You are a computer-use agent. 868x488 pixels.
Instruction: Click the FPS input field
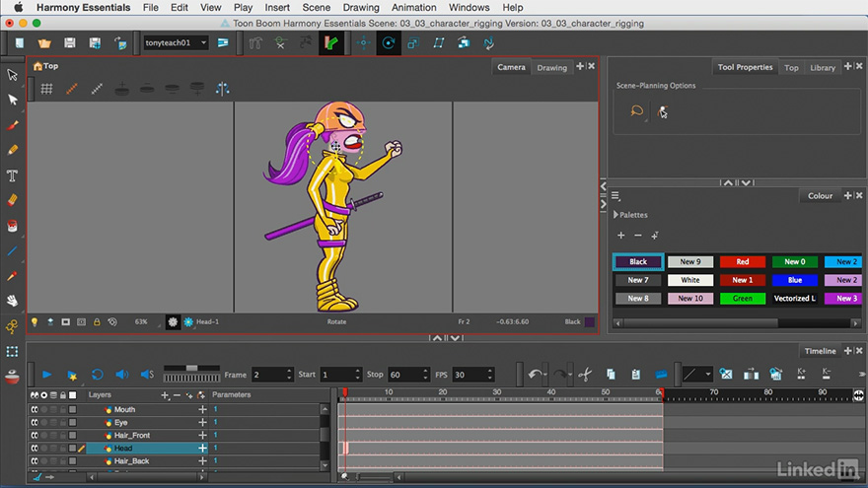pyautogui.click(x=472, y=375)
